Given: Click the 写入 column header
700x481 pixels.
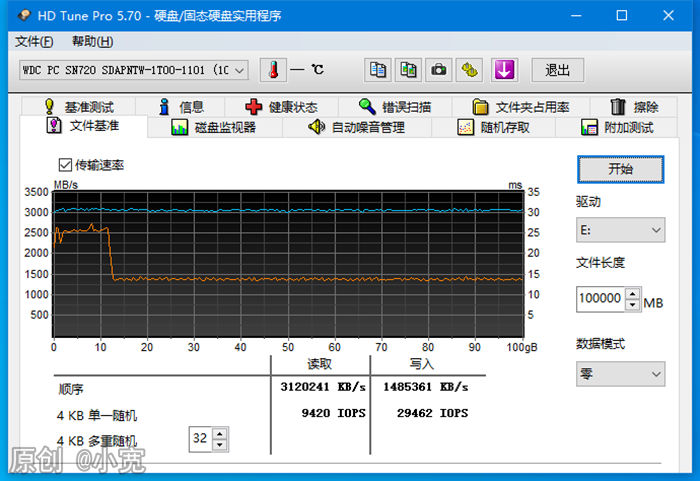Looking at the screenshot, I should tap(421, 364).
